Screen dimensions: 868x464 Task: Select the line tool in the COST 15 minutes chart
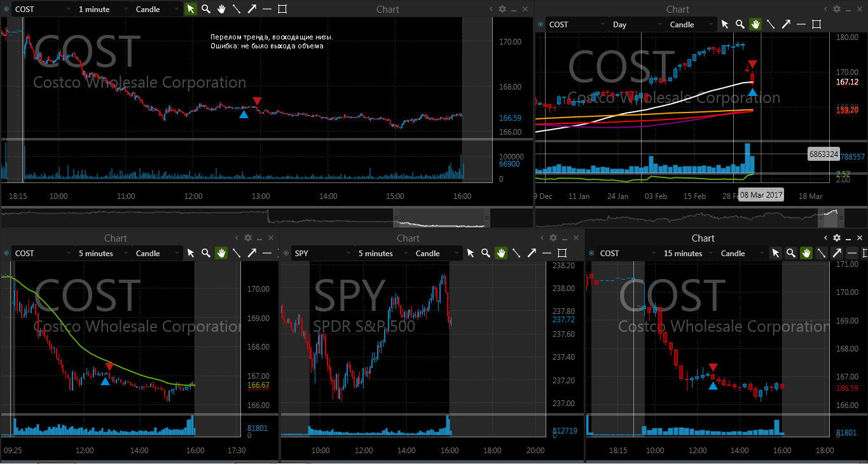822,253
